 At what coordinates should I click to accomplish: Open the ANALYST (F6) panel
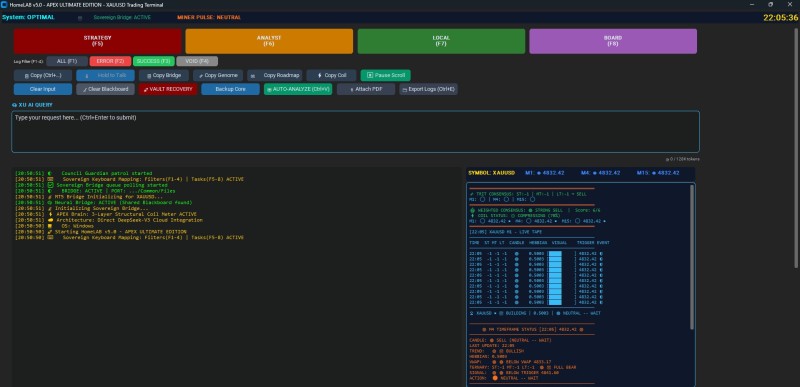(x=269, y=41)
